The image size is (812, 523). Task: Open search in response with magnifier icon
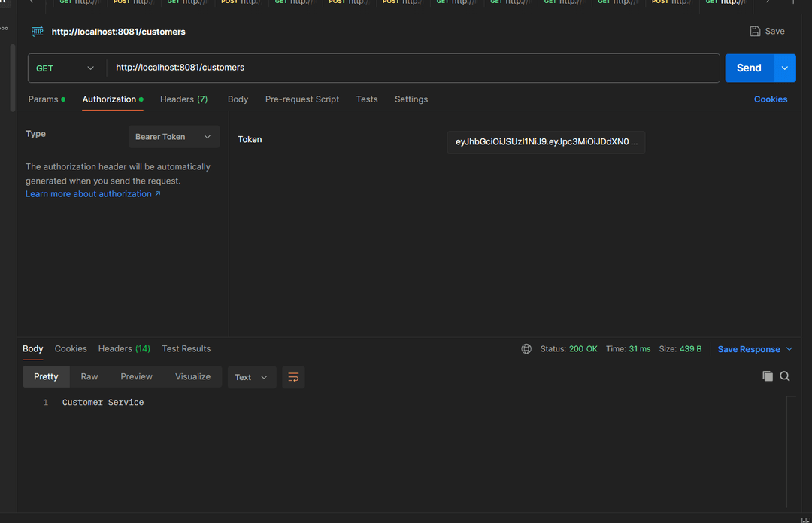[785, 376]
